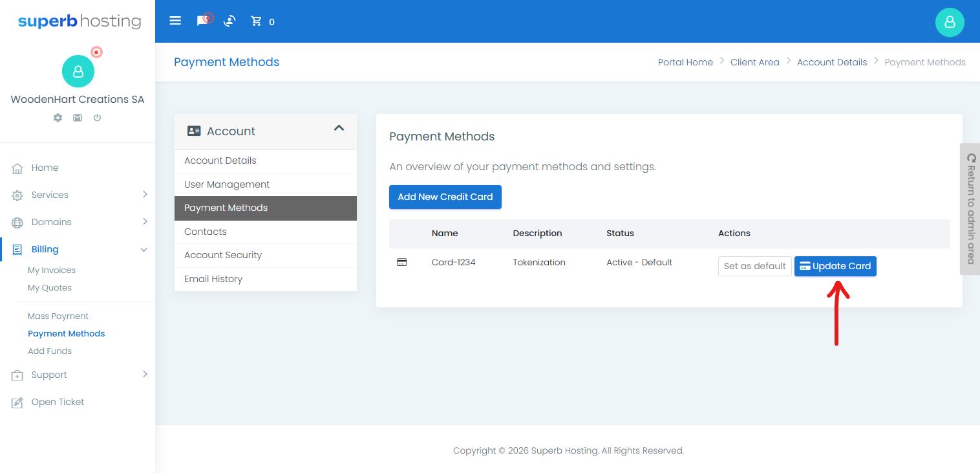
Task: Open Email History in Account panel
Action: pyautogui.click(x=266, y=279)
